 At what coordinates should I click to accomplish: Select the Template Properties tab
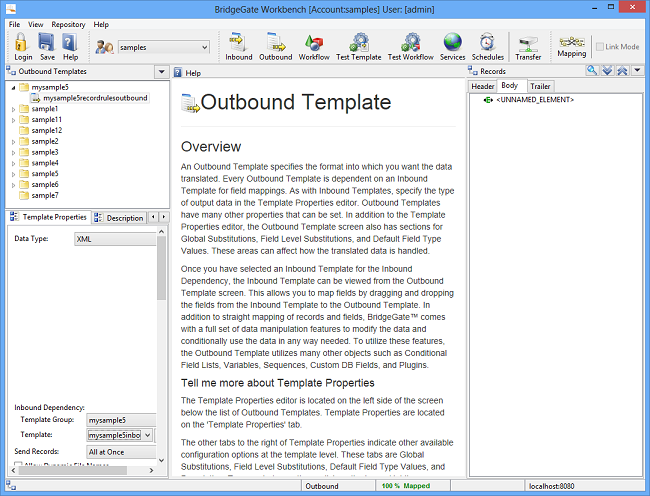(x=48, y=217)
